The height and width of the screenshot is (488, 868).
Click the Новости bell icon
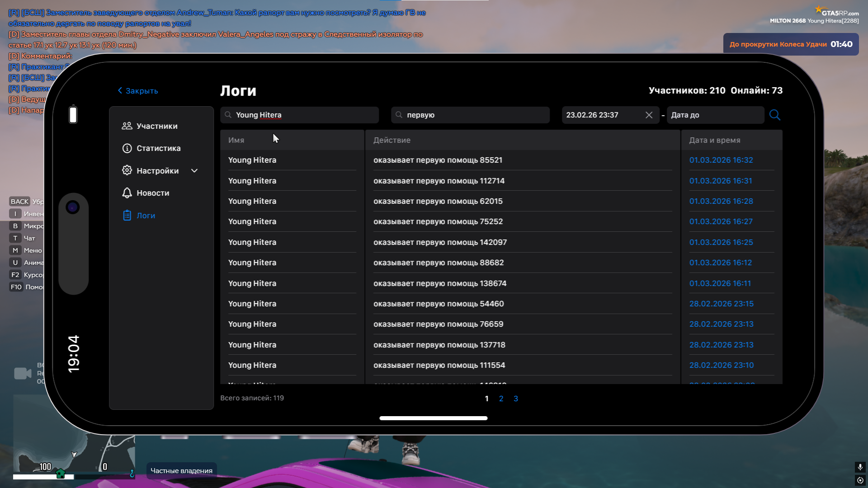[127, 193]
